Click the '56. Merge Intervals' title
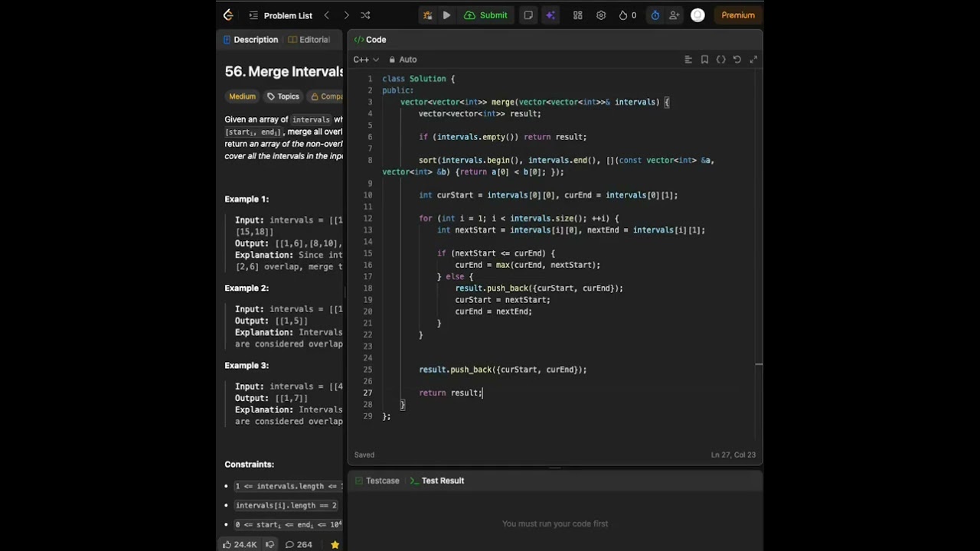 pyautogui.click(x=284, y=71)
